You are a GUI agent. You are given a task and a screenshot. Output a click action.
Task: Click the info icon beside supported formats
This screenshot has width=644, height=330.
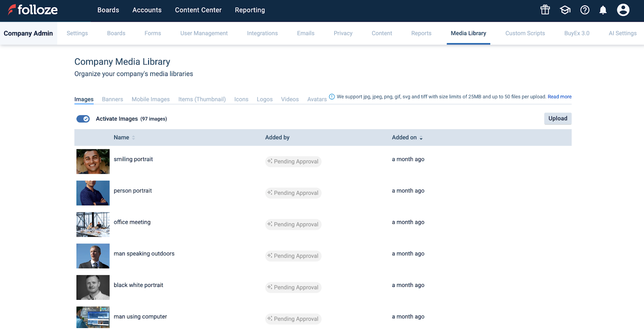[332, 97]
